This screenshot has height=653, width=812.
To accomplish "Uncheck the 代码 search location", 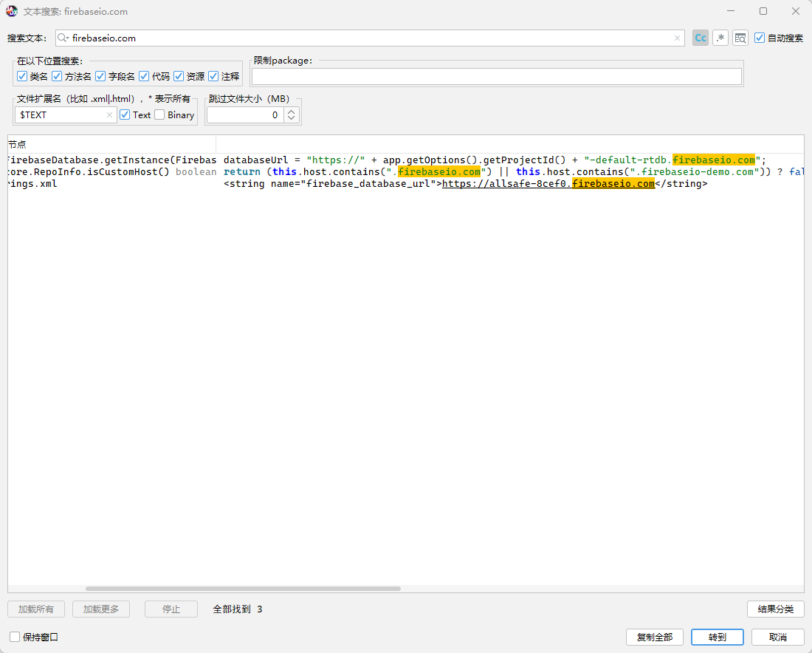I will point(144,76).
